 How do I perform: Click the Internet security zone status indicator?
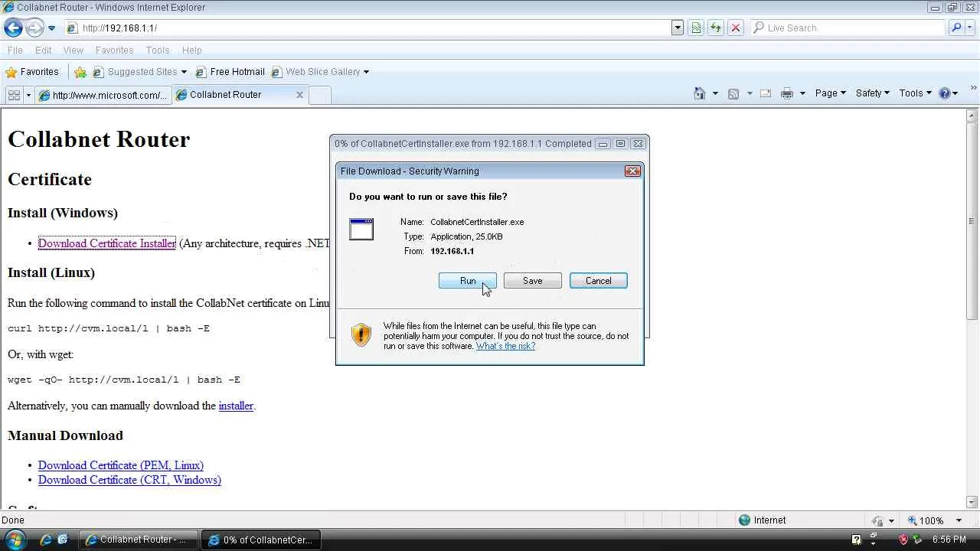(763, 520)
